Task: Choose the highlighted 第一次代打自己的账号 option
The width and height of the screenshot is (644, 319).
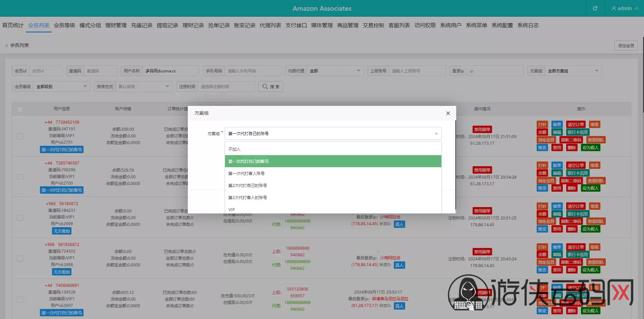Action: pyautogui.click(x=333, y=161)
